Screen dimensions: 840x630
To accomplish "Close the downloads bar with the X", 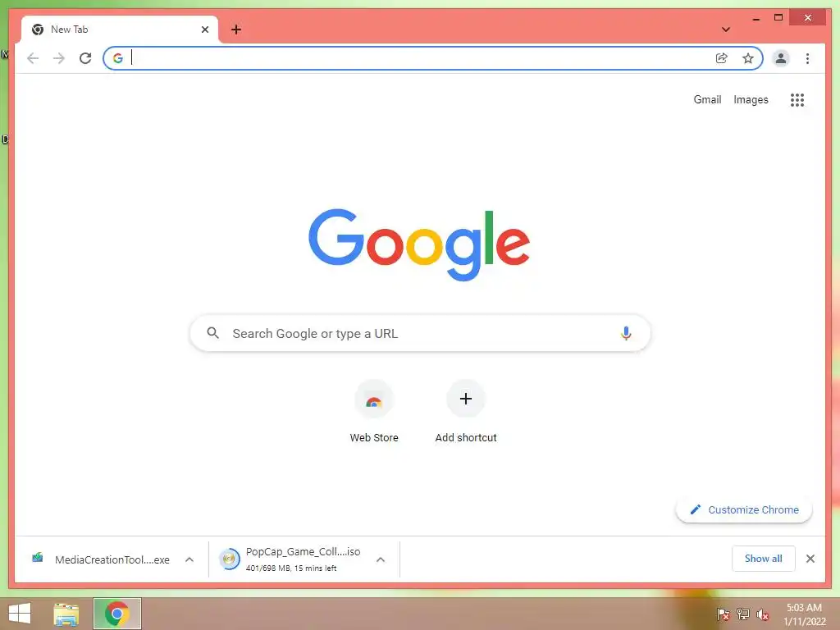I will click(810, 559).
